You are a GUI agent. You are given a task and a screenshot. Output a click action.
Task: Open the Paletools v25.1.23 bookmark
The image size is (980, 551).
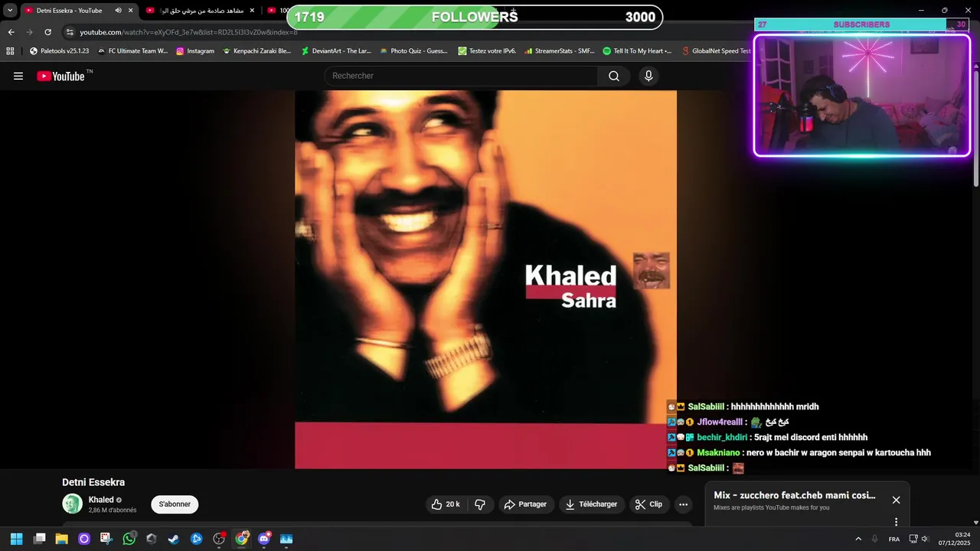tap(59, 51)
